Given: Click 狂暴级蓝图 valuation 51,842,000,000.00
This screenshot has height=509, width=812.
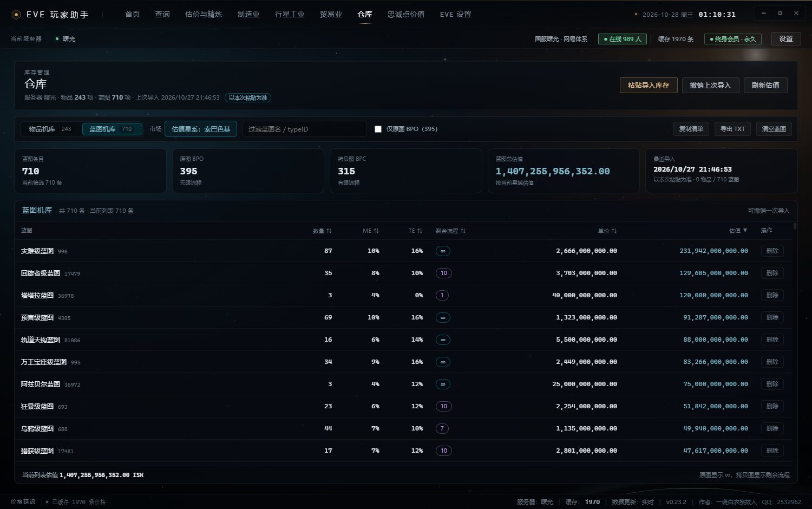Looking at the screenshot, I should pos(716,406).
